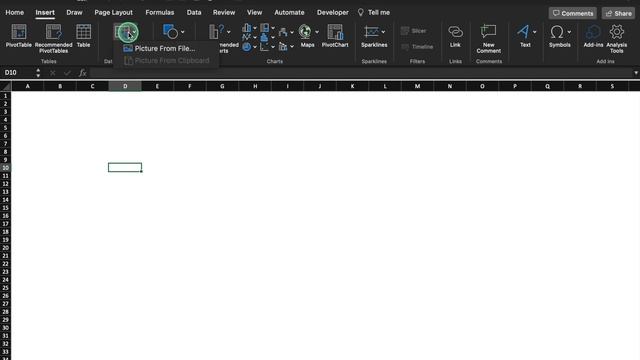Image resolution: width=640 pixels, height=360 pixels.
Task: Insert a hierarchy chart
Action: pyautogui.click(x=264, y=28)
